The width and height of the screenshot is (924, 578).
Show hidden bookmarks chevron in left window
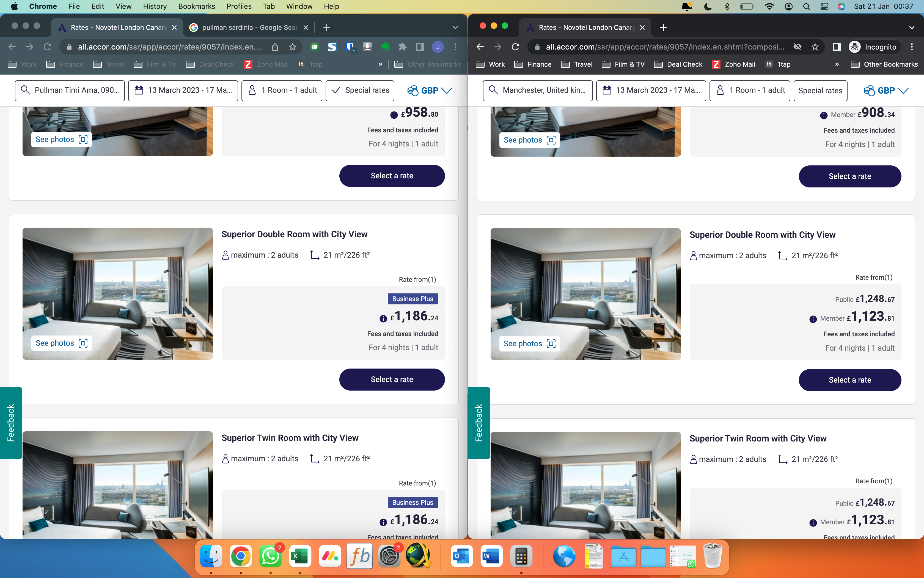pyautogui.click(x=380, y=64)
